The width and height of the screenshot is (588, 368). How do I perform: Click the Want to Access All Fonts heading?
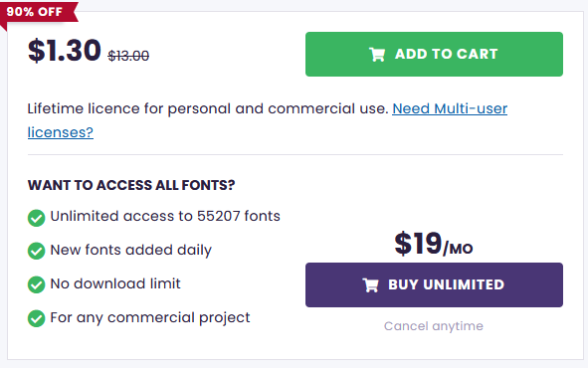(x=131, y=185)
